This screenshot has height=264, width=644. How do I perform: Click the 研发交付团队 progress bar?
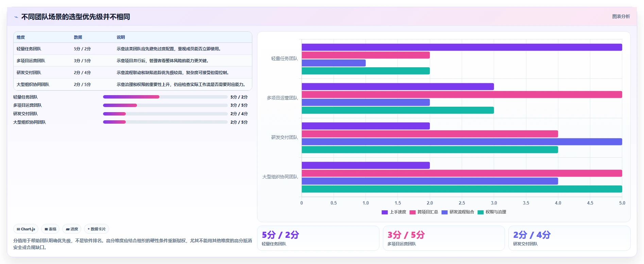pos(165,114)
